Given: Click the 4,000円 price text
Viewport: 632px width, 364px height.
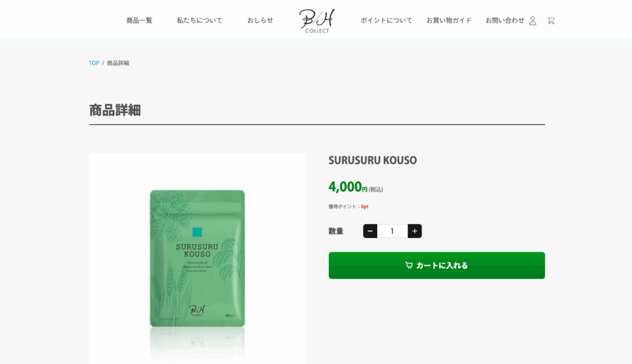Looking at the screenshot, I should click(x=348, y=187).
